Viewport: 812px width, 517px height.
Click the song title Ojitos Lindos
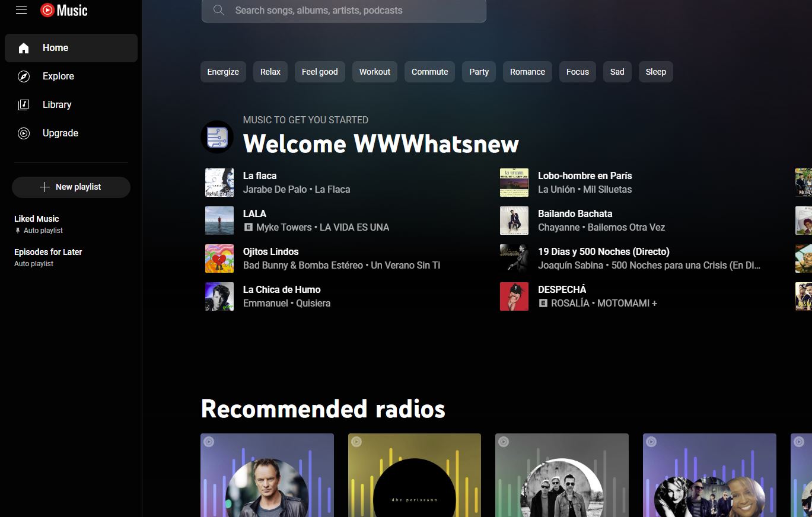click(x=271, y=251)
